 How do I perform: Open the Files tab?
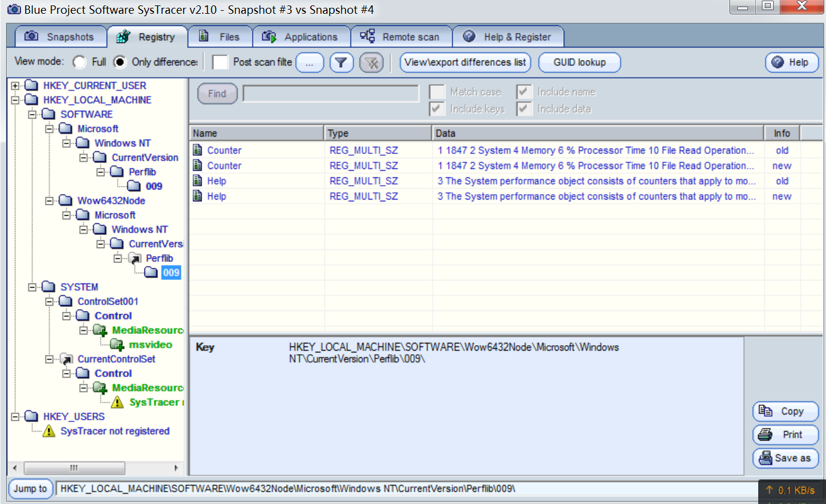tap(220, 37)
